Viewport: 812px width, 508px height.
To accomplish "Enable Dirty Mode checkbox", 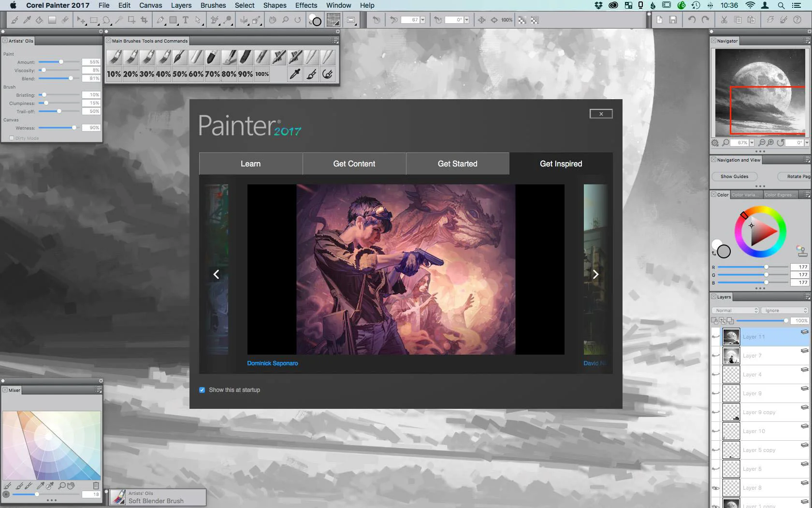I will [12, 138].
